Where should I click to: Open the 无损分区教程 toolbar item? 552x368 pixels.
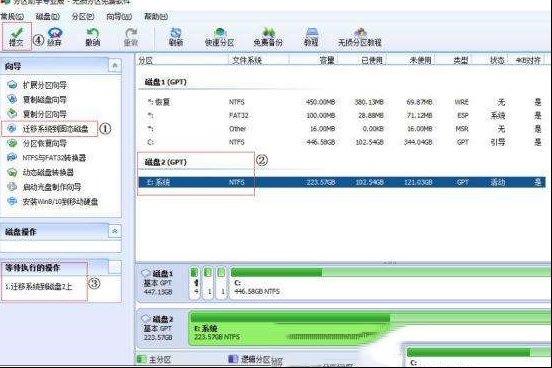tap(359, 37)
